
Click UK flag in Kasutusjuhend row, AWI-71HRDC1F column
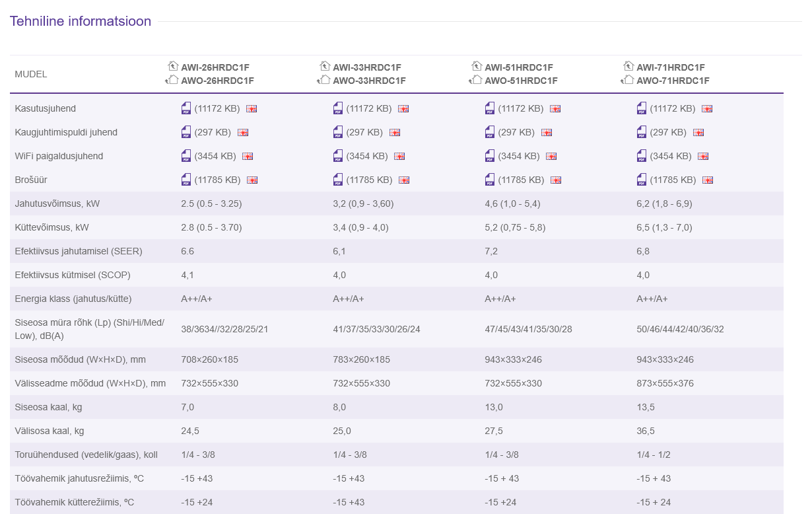tap(707, 109)
